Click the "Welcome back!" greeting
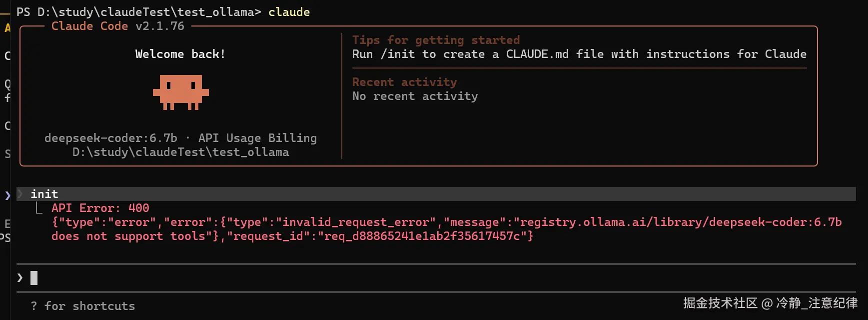Screen dimensions: 868x320 [180, 54]
